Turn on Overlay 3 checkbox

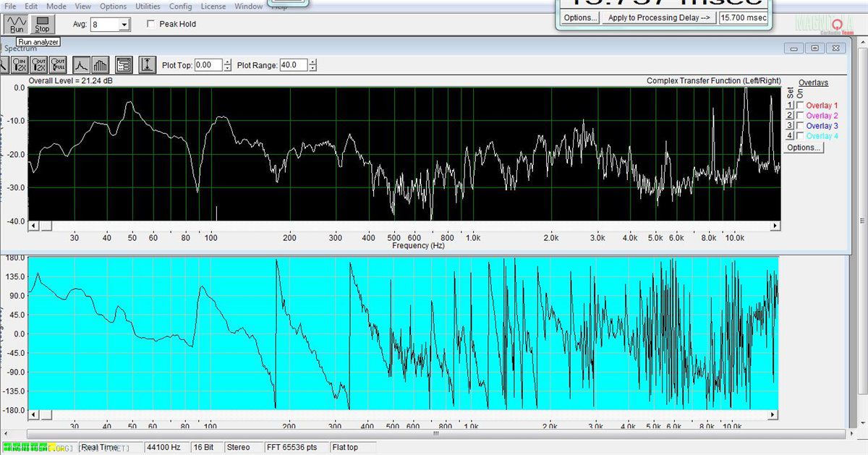[800, 126]
